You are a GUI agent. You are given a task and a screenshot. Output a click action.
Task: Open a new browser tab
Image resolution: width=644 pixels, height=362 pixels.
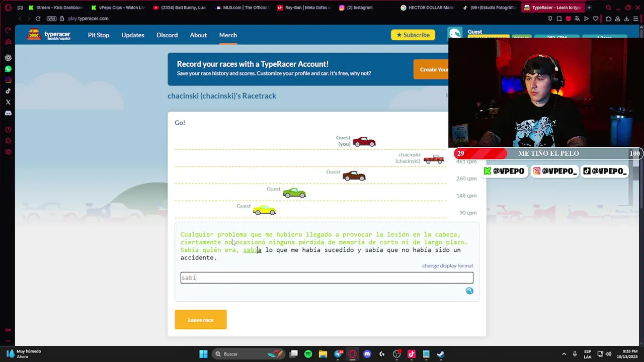tap(589, 8)
